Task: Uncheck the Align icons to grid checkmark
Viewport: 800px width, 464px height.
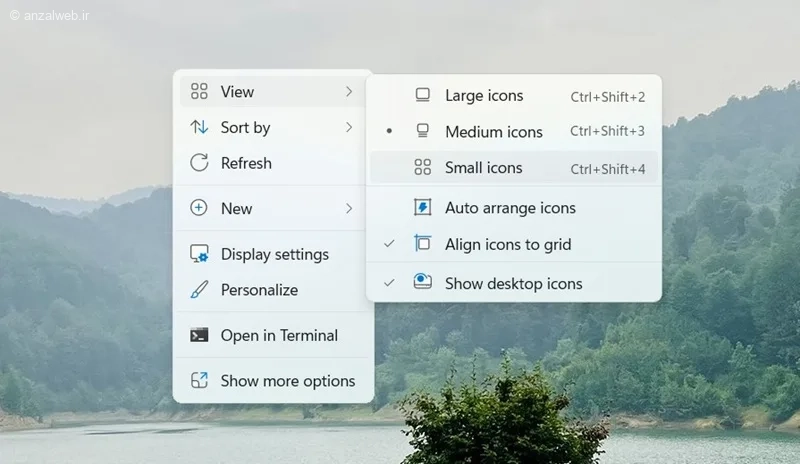Action: click(389, 243)
